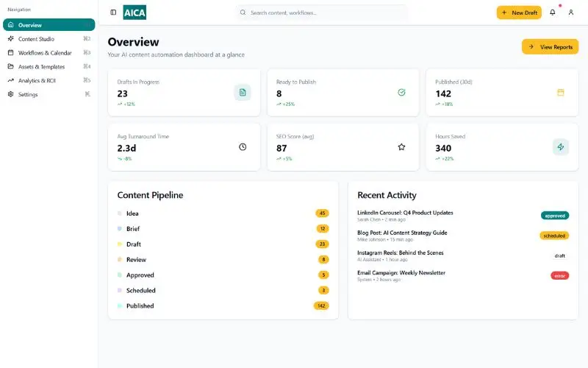Image resolution: width=588 pixels, height=368 pixels.
Task: Click the 45 count badge for Idea
Action: tap(322, 213)
